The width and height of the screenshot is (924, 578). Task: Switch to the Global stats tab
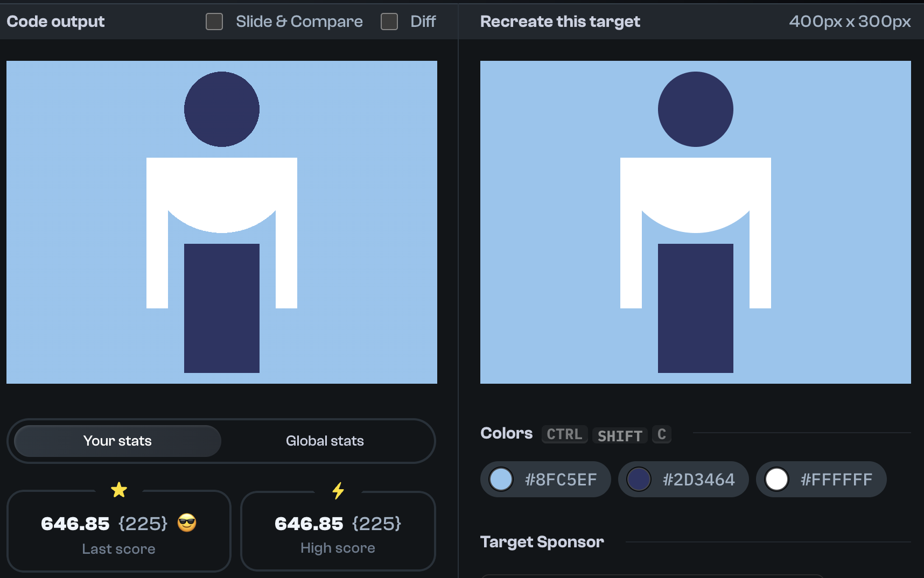coord(325,441)
